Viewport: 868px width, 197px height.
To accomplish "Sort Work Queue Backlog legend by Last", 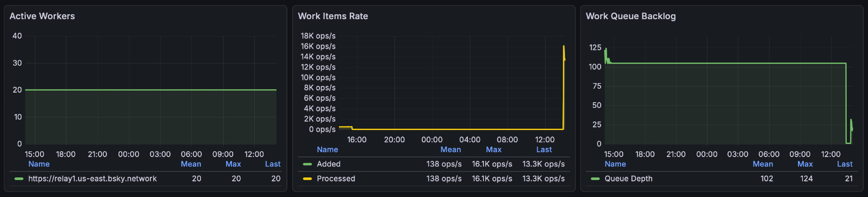I will click(845, 164).
